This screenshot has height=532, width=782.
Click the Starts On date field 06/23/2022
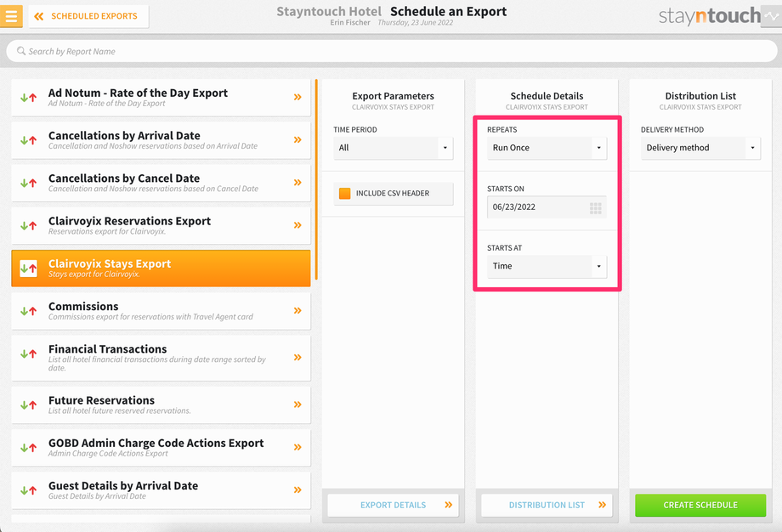click(x=547, y=207)
